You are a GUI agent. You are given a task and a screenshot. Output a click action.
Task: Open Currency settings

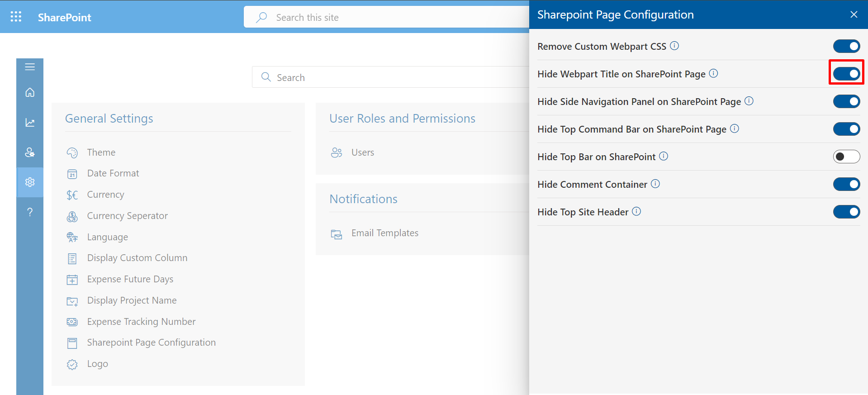click(105, 195)
